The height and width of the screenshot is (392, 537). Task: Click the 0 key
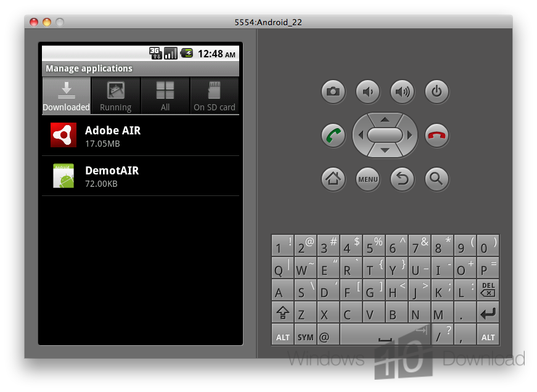(x=488, y=245)
